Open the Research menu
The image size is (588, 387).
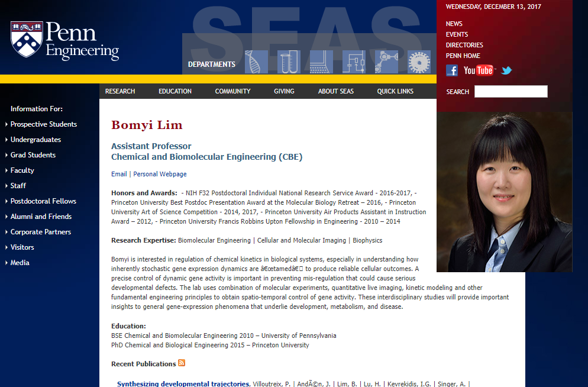(x=120, y=91)
